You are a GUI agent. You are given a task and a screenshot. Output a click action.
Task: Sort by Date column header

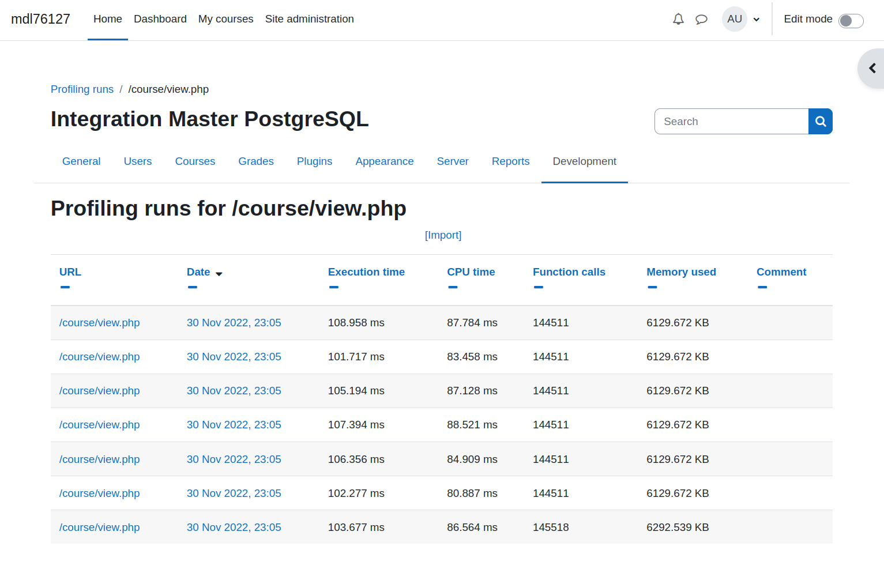(198, 272)
